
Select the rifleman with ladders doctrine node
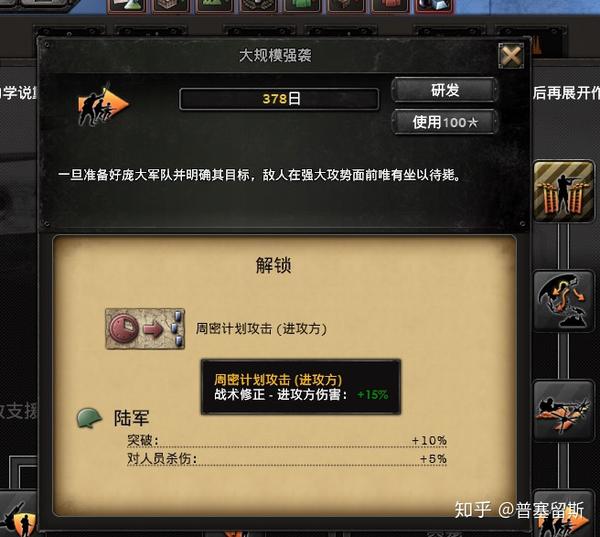(563, 191)
